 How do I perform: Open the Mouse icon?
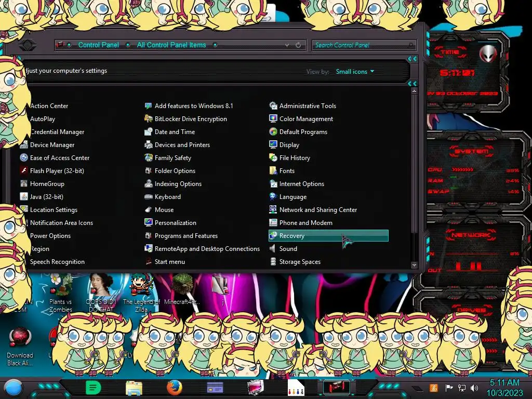(148, 209)
